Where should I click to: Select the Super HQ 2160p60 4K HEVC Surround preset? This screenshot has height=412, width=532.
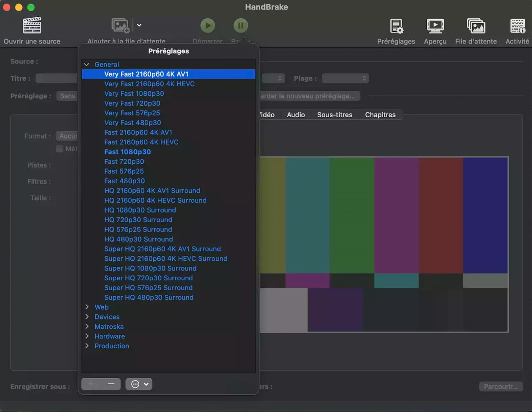[166, 259]
